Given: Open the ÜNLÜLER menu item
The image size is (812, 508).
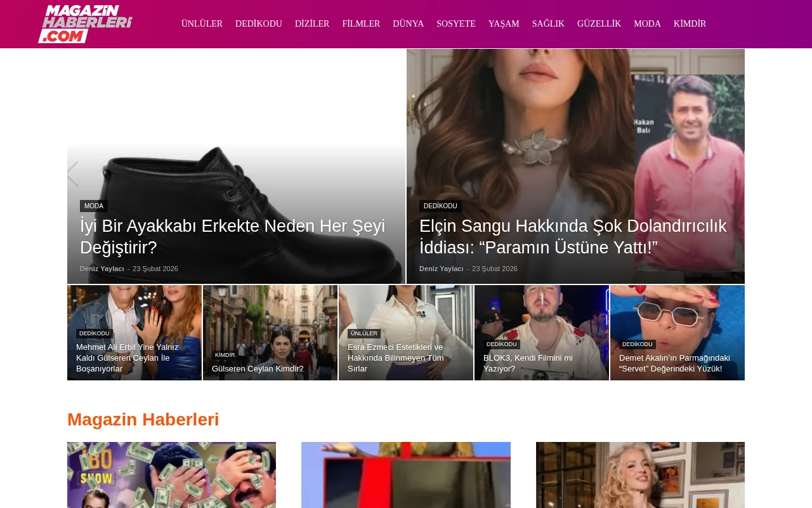Looking at the screenshot, I should 202,23.
